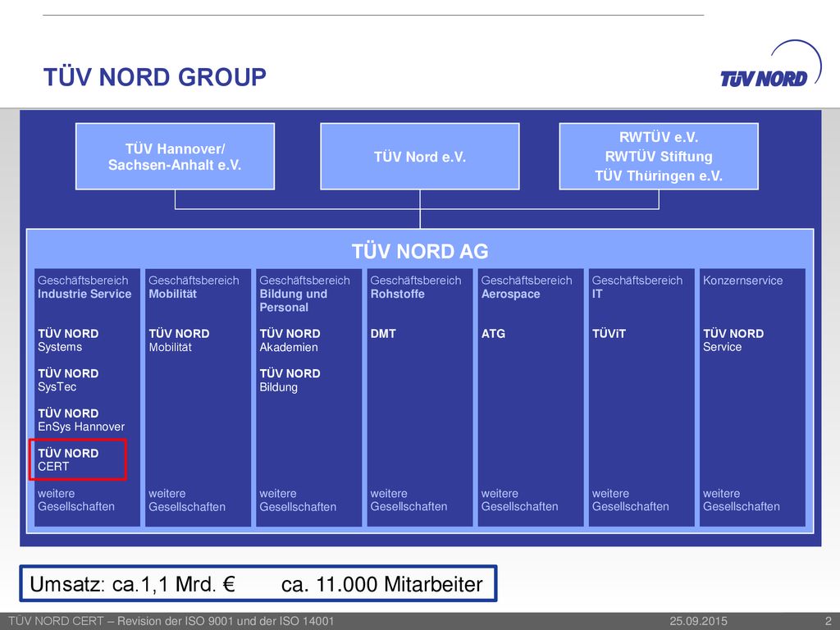
Task: Click weitere Gesellschaften under Bildung und Personal
Action: pyautogui.click(x=298, y=500)
